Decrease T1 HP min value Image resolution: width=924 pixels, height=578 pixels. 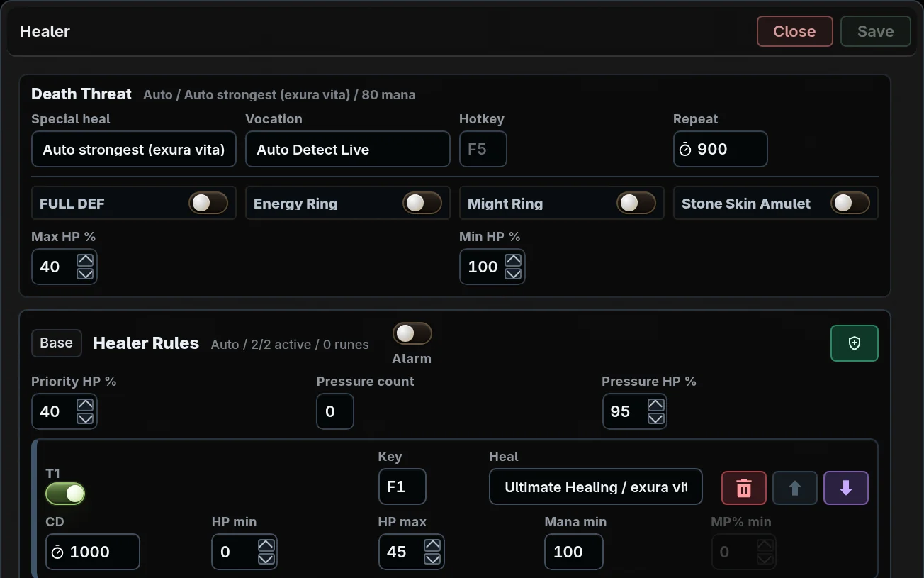266,559
